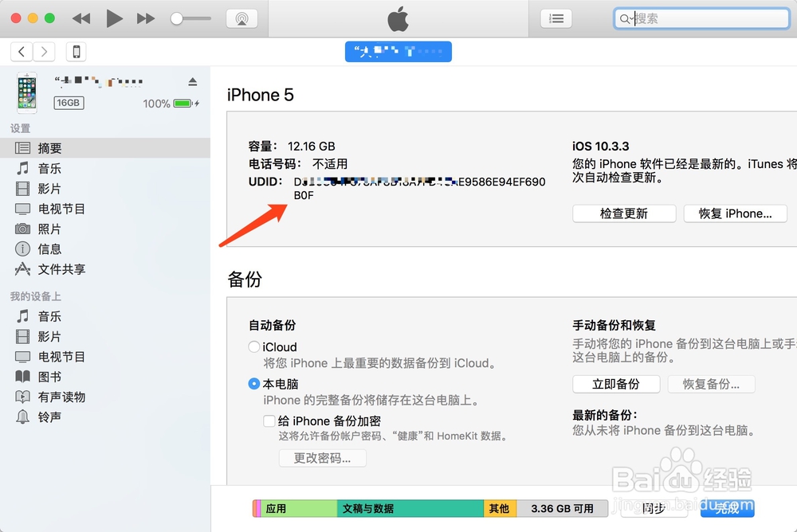Open 信息 info settings
Image resolution: width=797 pixels, height=532 pixels.
point(104,249)
